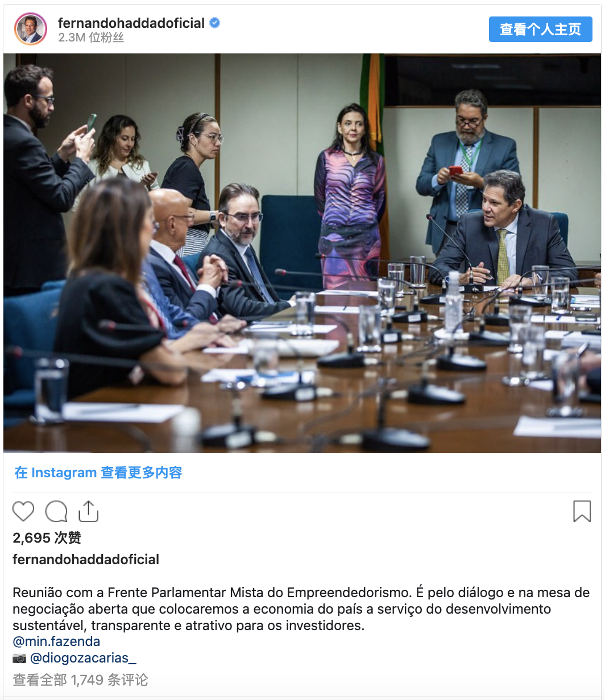Screen dimensions: 605x700
Task: Open comments via speech bubble icon
Action: pos(56,511)
